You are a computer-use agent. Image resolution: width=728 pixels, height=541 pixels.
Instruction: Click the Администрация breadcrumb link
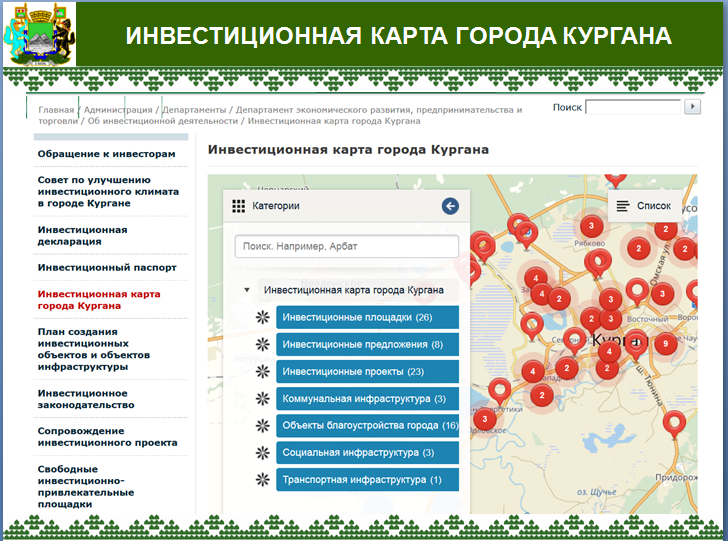[x=118, y=110]
